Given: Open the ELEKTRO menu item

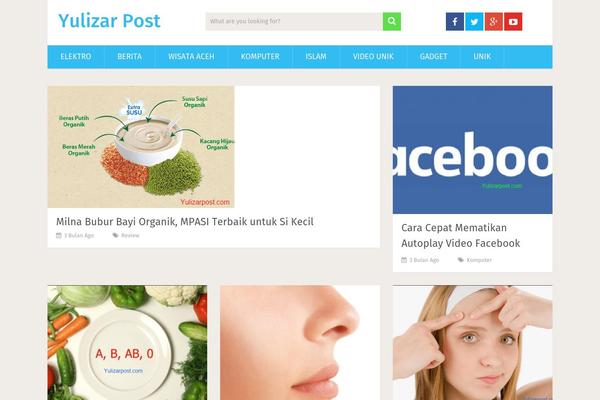Looking at the screenshot, I should (76, 57).
